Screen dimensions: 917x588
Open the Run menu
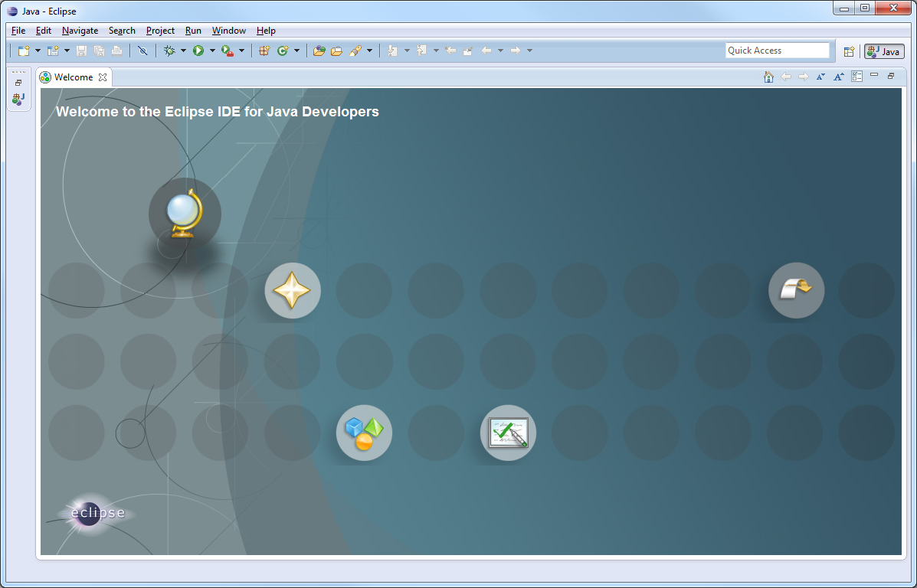[193, 31]
